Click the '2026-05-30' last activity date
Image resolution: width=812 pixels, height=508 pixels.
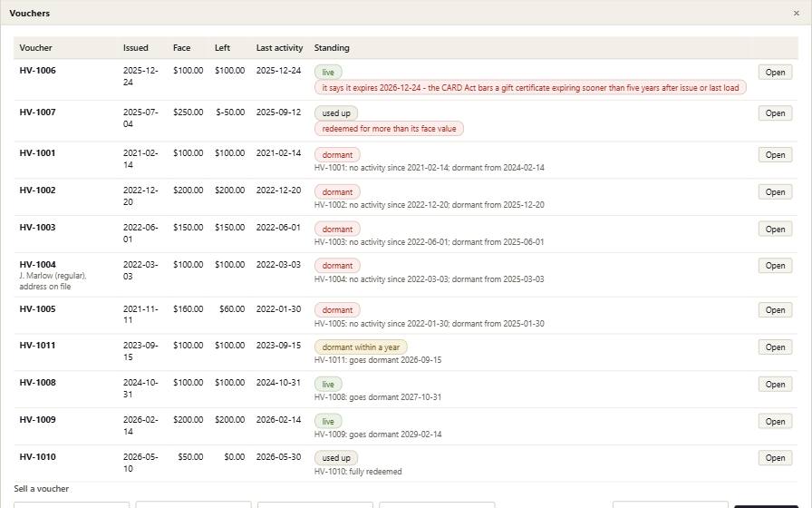(x=278, y=456)
